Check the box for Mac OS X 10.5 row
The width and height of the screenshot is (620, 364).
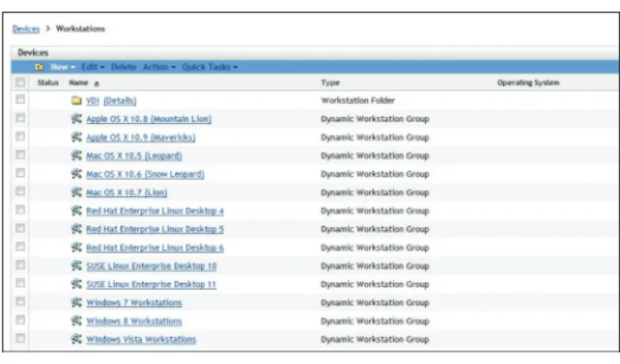[21, 154]
